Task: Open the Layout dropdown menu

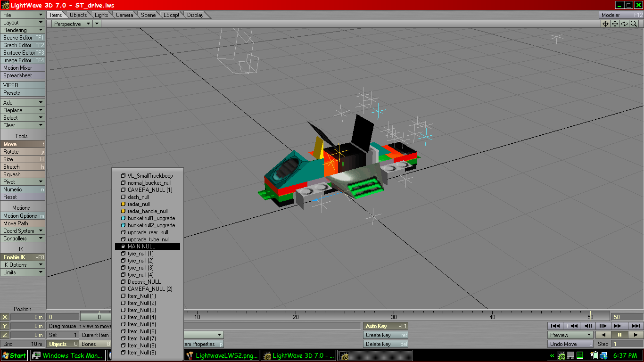Action: pos(23,23)
